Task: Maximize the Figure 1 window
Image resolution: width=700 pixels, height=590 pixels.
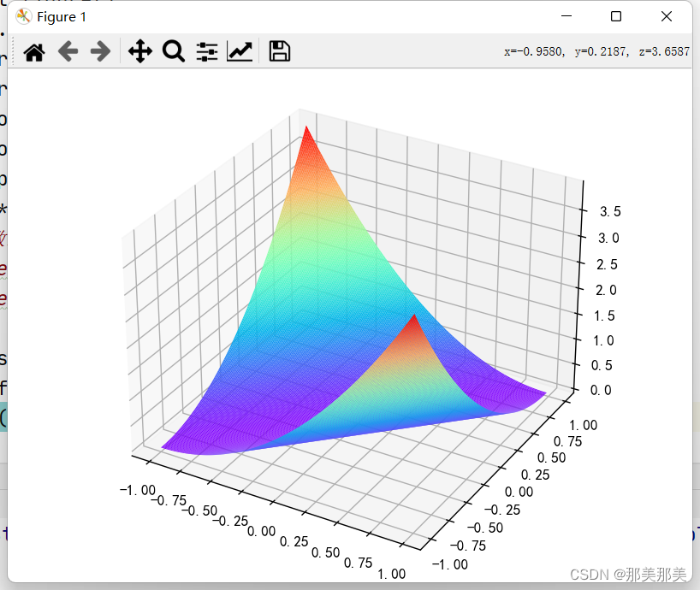Action: (616, 16)
